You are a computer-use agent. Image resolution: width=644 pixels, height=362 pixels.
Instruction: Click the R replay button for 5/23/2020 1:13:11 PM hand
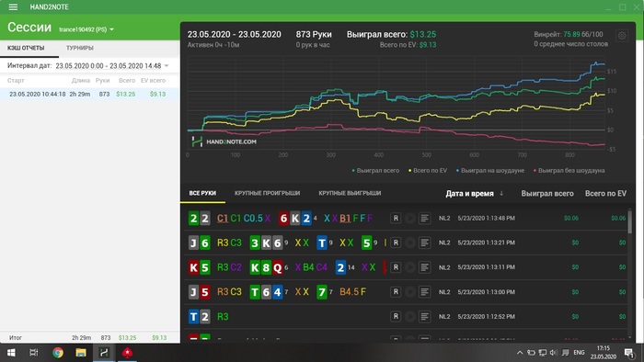396,267
